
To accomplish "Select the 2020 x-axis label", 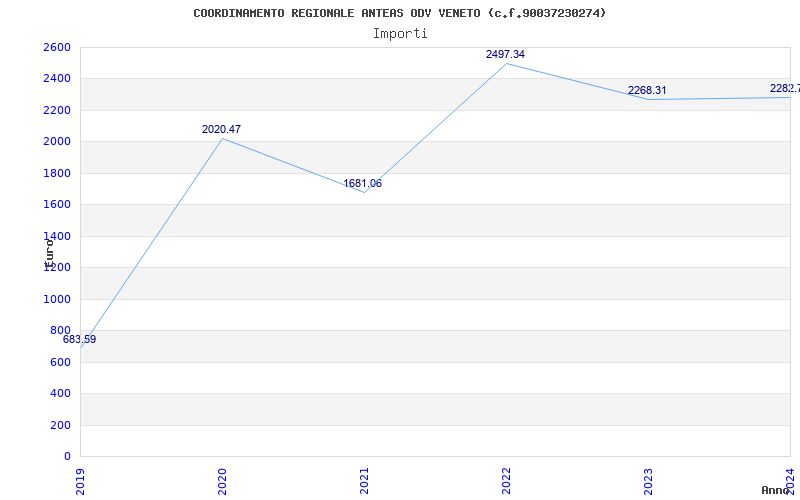I will tap(222, 481).
